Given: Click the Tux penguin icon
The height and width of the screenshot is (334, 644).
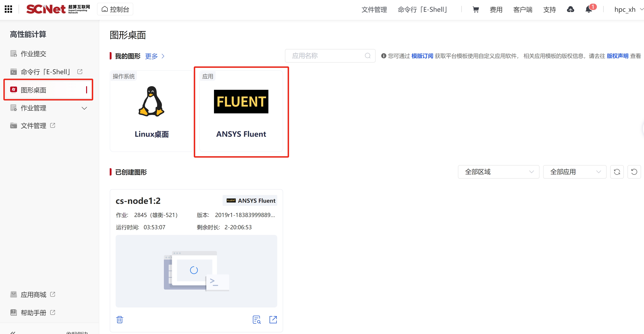Looking at the screenshot, I should (x=151, y=101).
